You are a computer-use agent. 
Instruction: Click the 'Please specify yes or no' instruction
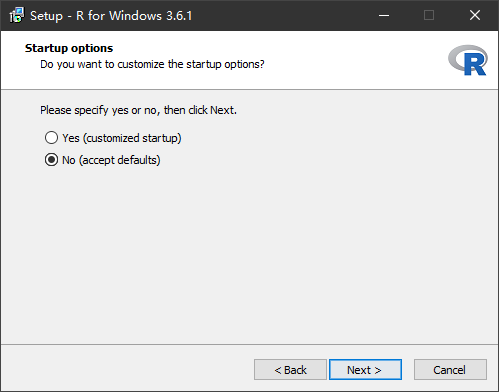(138, 110)
